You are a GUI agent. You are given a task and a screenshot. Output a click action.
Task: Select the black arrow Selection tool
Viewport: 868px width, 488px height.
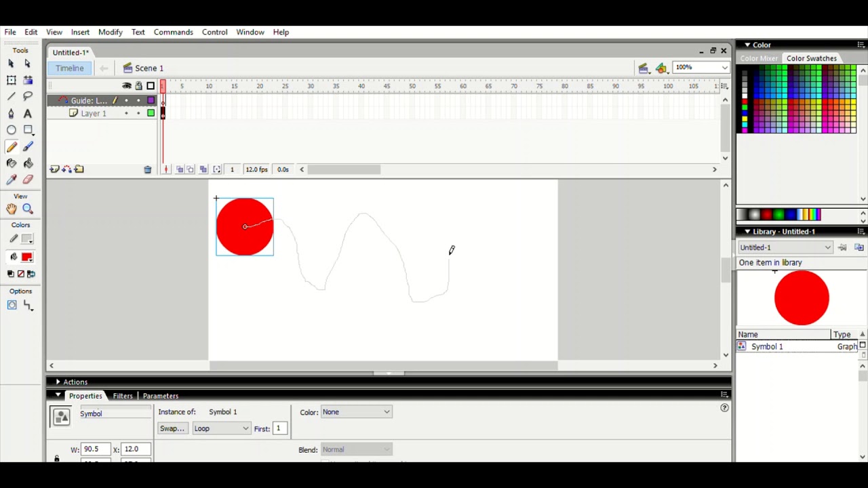11,63
